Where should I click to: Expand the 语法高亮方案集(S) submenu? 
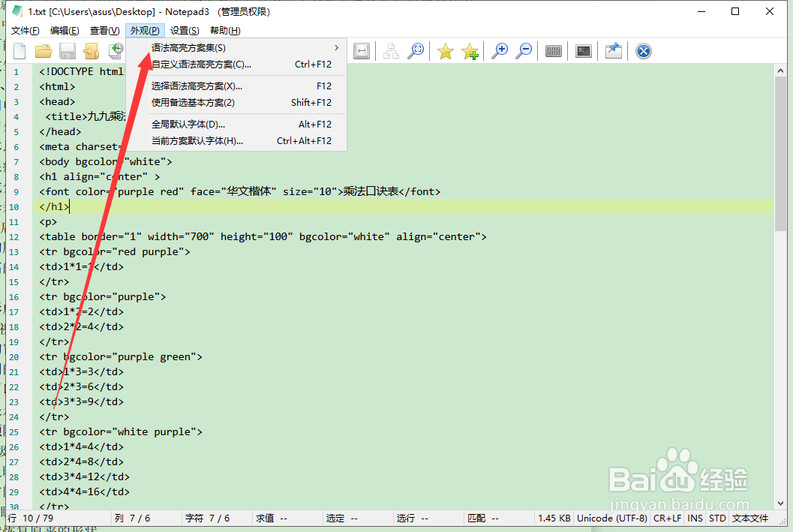[236, 47]
